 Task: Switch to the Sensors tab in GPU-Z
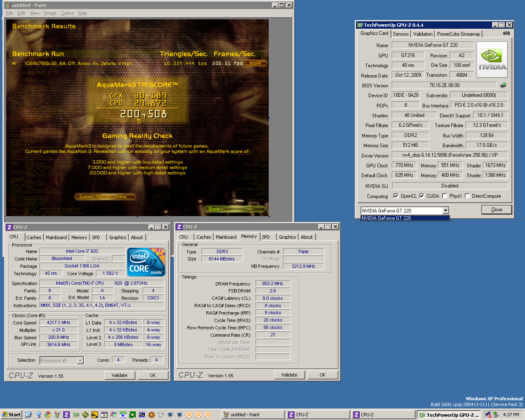pyautogui.click(x=401, y=34)
